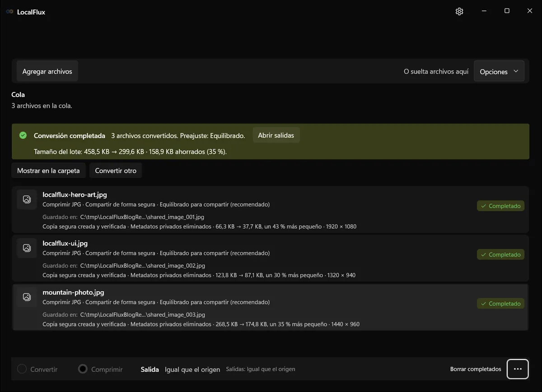
Task: Click Completado badge for localflux-ui.jpg
Action: click(500, 254)
